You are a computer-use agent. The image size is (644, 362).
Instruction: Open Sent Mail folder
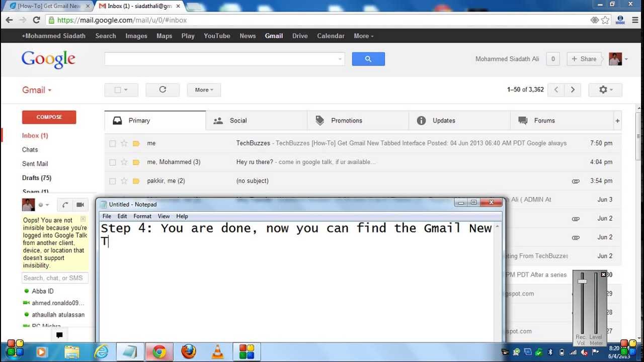[x=35, y=164]
